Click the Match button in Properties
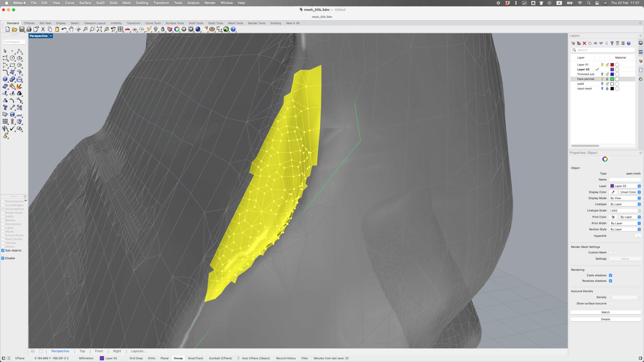 pyautogui.click(x=605, y=312)
